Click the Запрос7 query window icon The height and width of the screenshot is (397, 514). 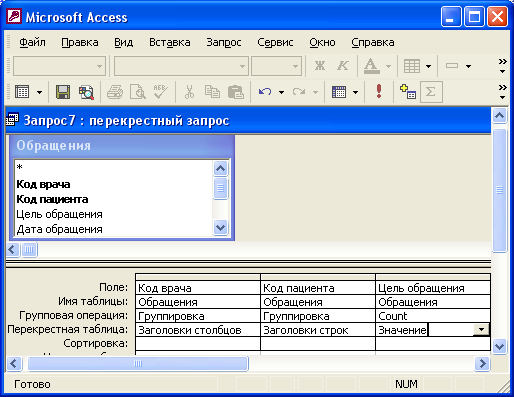(x=12, y=120)
